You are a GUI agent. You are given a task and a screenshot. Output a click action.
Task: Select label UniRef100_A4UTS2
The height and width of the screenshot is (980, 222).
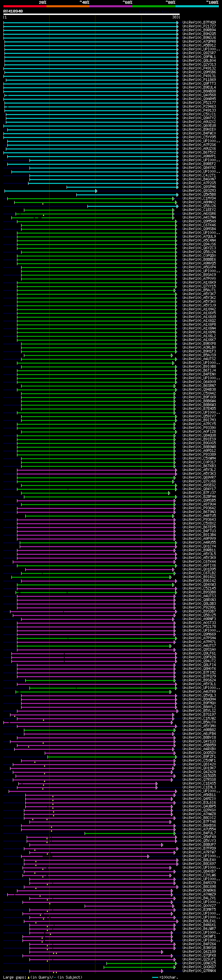199,359
